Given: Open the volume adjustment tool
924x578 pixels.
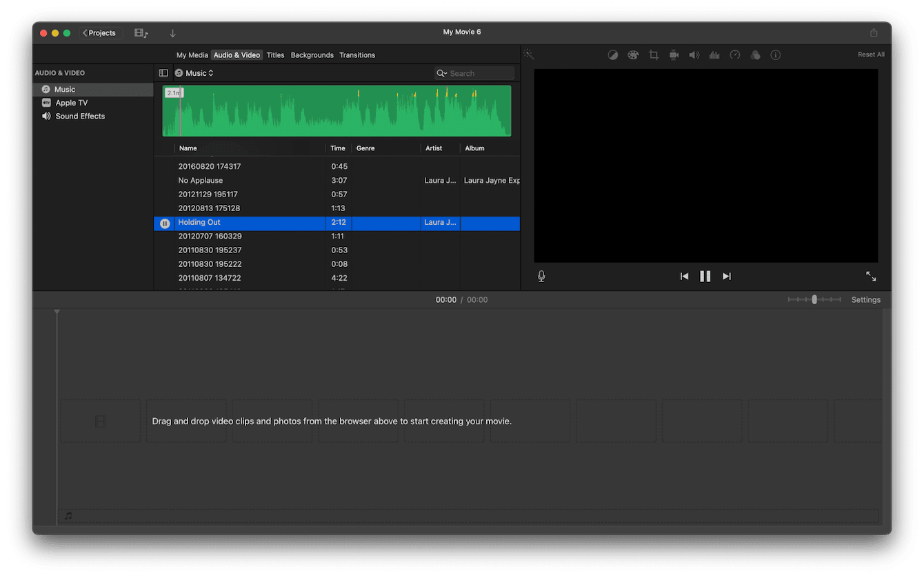Looking at the screenshot, I should 694,55.
